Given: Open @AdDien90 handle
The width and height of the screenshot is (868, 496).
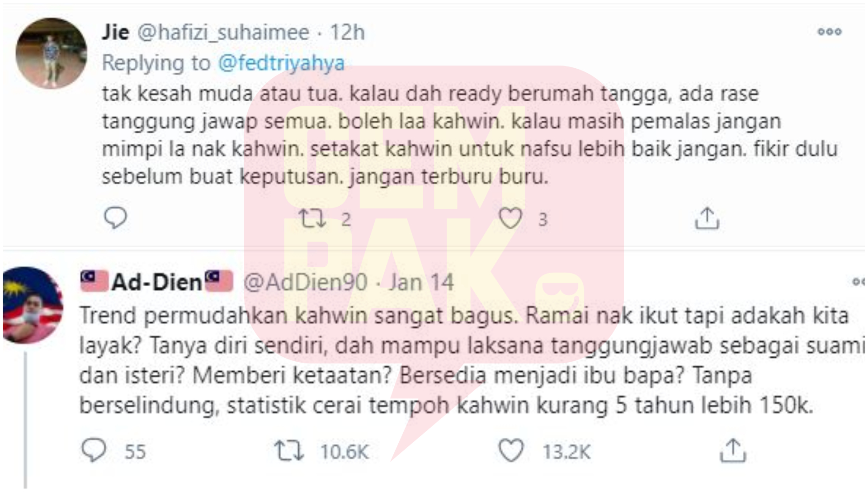Looking at the screenshot, I should tap(305, 283).
